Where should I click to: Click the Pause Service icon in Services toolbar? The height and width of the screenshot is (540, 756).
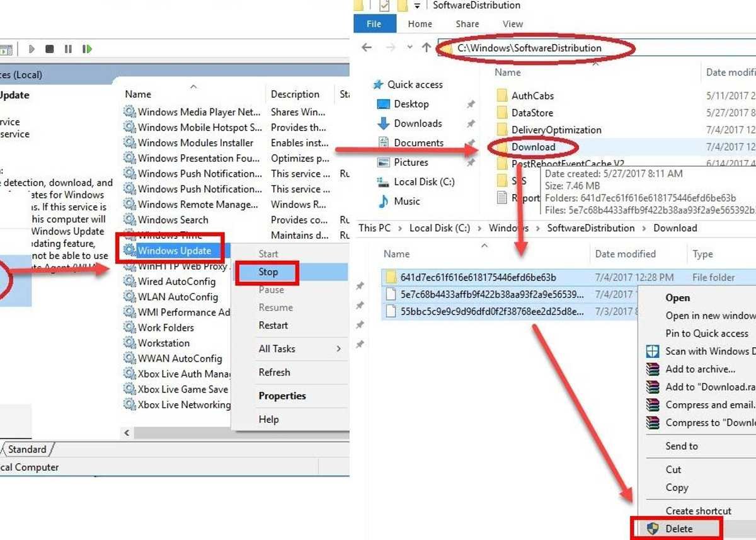[x=68, y=49]
